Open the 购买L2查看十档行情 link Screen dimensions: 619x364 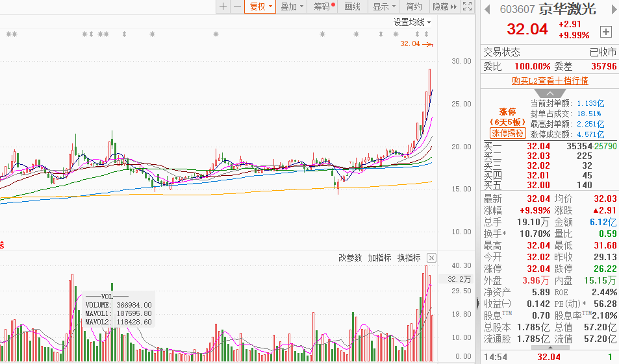pyautogui.click(x=550, y=80)
